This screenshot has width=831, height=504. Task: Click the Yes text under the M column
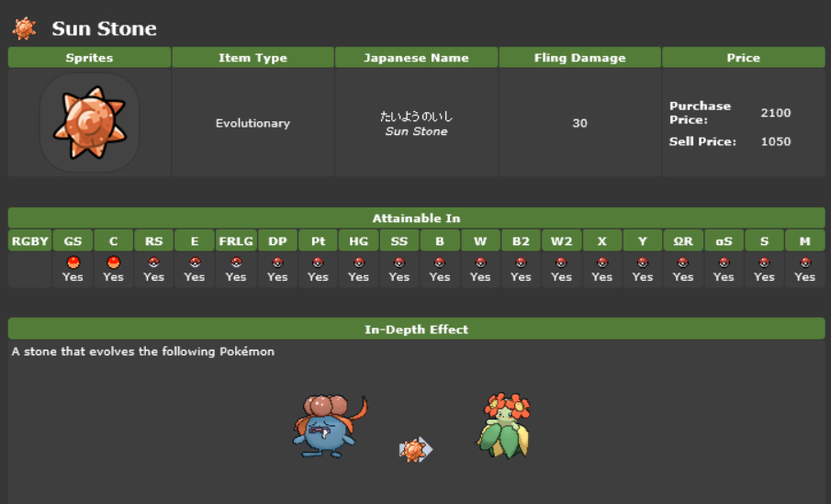coord(804,276)
